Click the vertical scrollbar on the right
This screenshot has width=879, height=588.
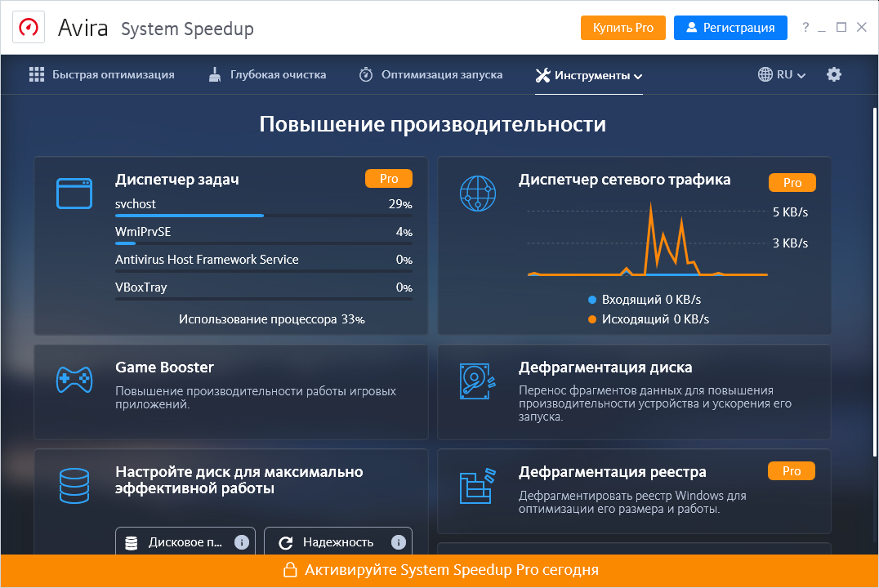(875, 282)
